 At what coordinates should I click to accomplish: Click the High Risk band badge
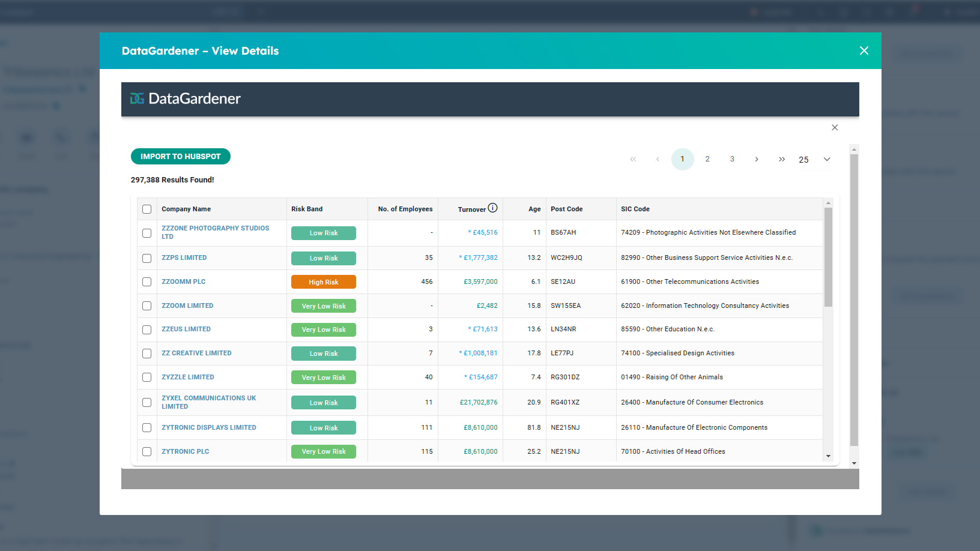324,282
